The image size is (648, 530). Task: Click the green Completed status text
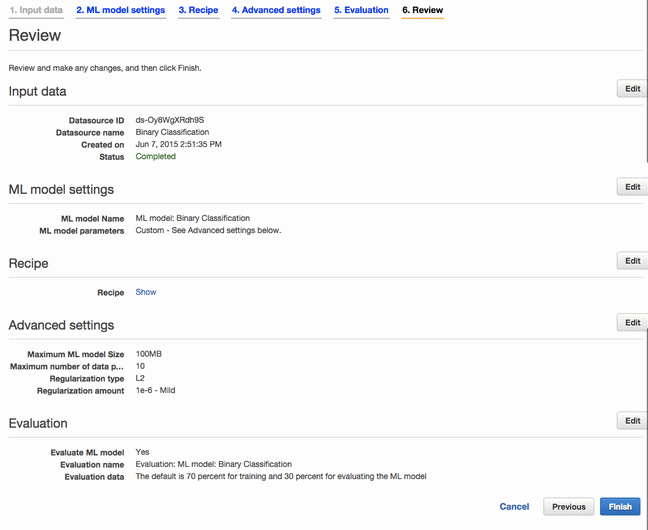click(x=156, y=156)
